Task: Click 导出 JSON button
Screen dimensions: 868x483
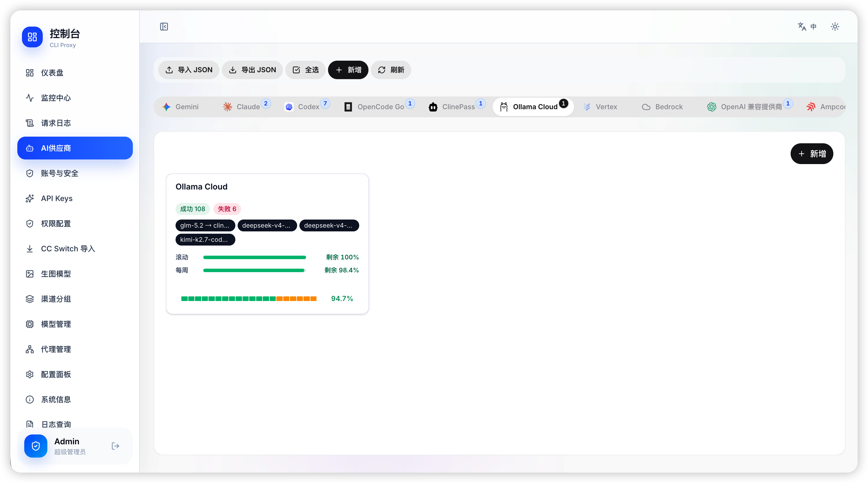Action: coord(252,70)
